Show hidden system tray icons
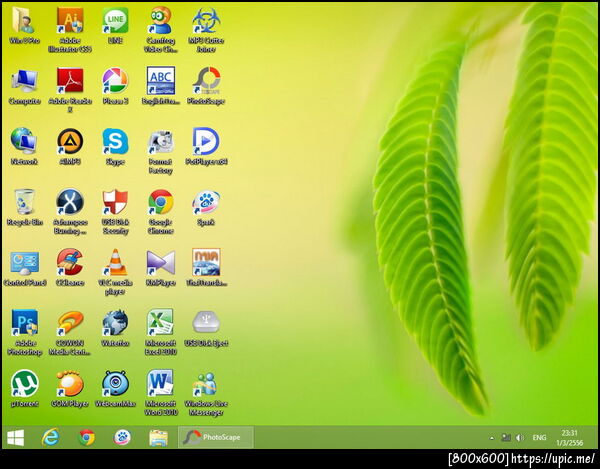Screen dimensions: 600x469 (492, 438)
